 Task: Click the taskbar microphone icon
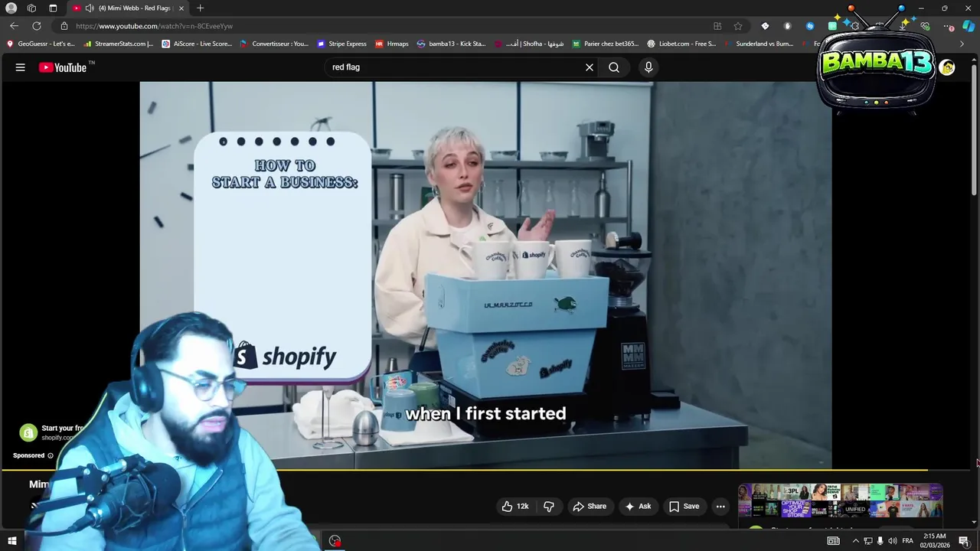[x=880, y=541]
